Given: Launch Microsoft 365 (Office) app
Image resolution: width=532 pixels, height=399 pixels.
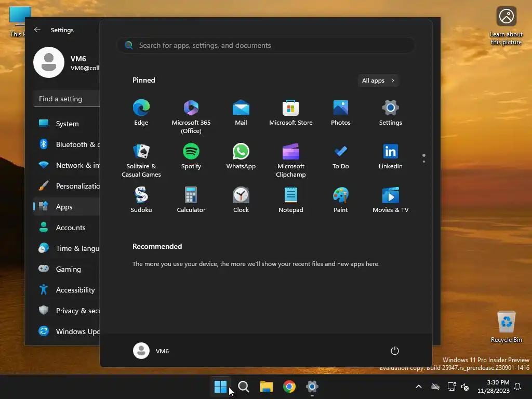Looking at the screenshot, I should (x=191, y=116).
